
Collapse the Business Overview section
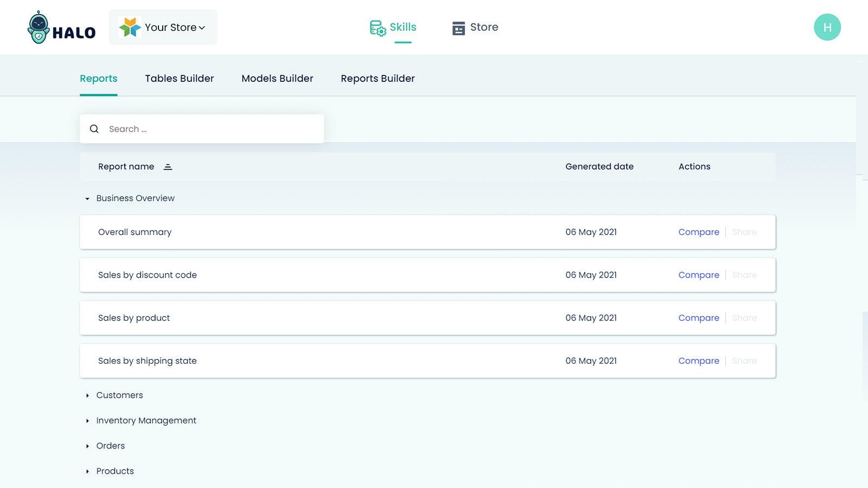tap(87, 198)
